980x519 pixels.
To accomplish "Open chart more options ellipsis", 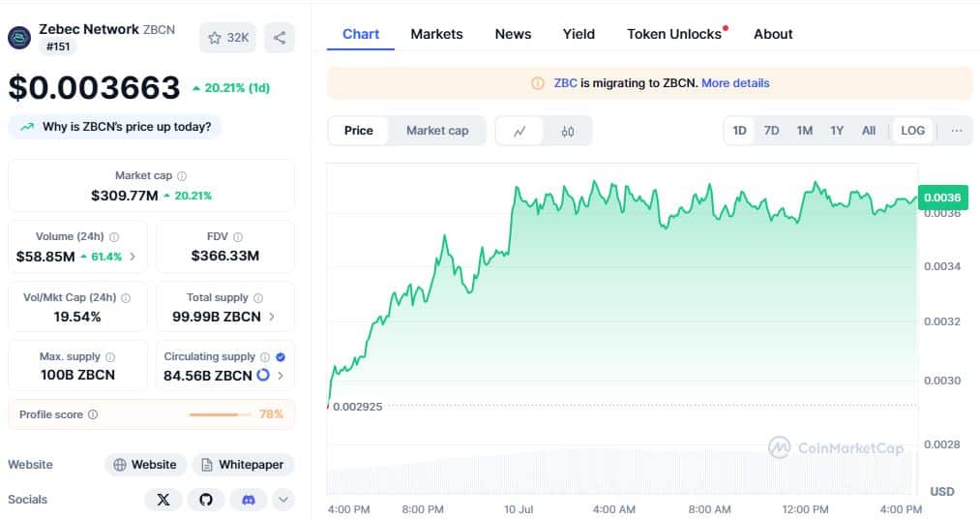I will [x=957, y=131].
